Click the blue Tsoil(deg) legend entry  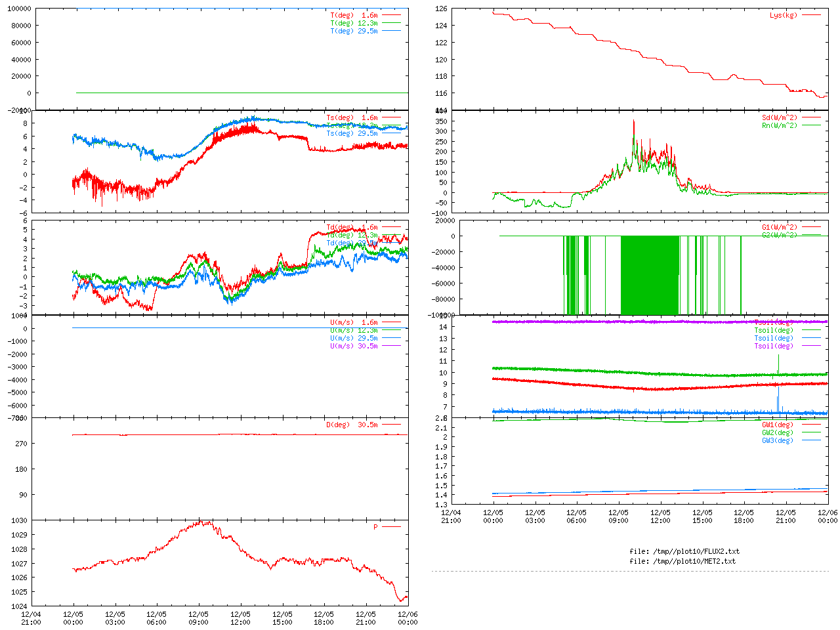(774, 339)
